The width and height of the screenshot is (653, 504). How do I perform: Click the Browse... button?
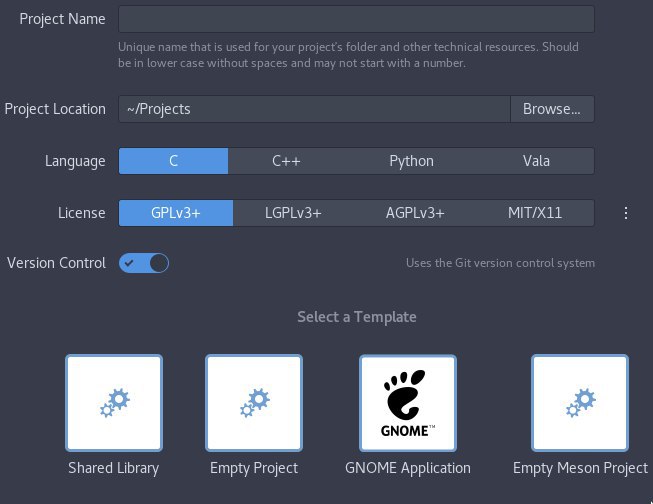point(552,109)
